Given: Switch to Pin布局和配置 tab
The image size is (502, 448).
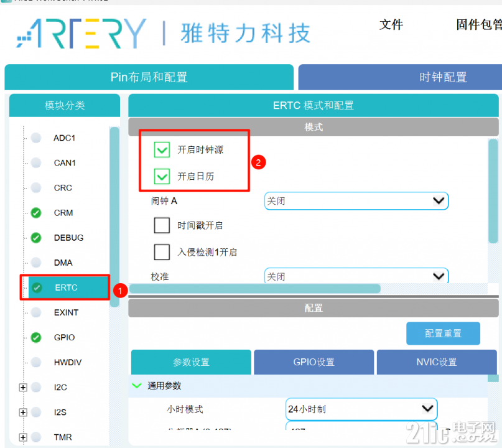Looking at the screenshot, I should (x=149, y=77).
